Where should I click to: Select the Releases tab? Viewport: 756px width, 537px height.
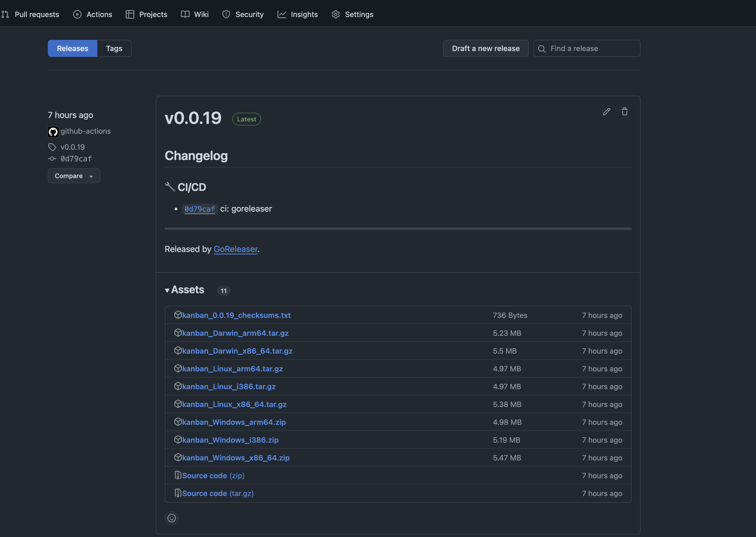tap(72, 48)
